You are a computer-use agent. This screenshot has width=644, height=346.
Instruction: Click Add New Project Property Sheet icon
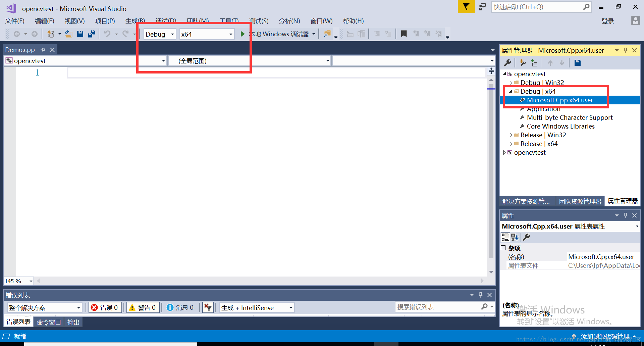(x=523, y=63)
